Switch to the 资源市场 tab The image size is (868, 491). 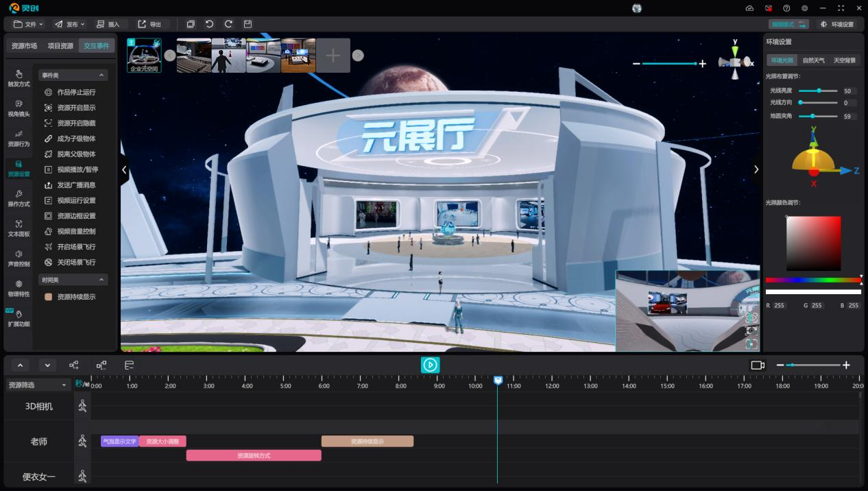24,46
